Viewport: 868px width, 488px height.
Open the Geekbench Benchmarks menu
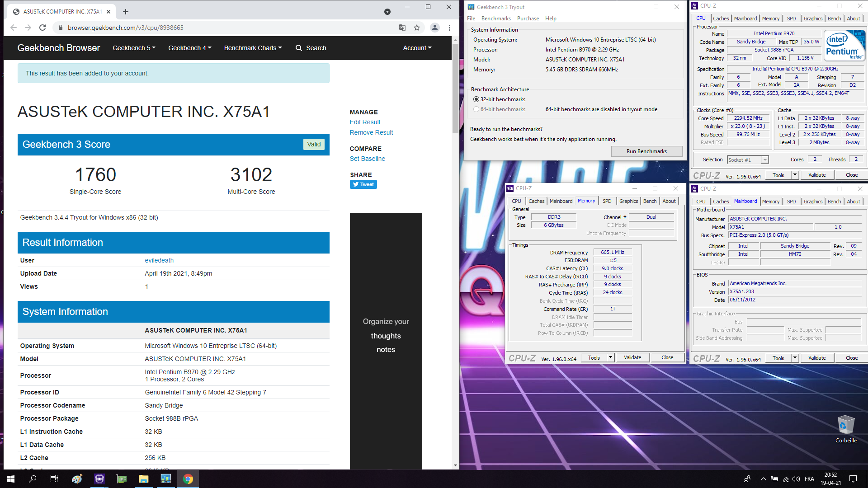tap(496, 19)
